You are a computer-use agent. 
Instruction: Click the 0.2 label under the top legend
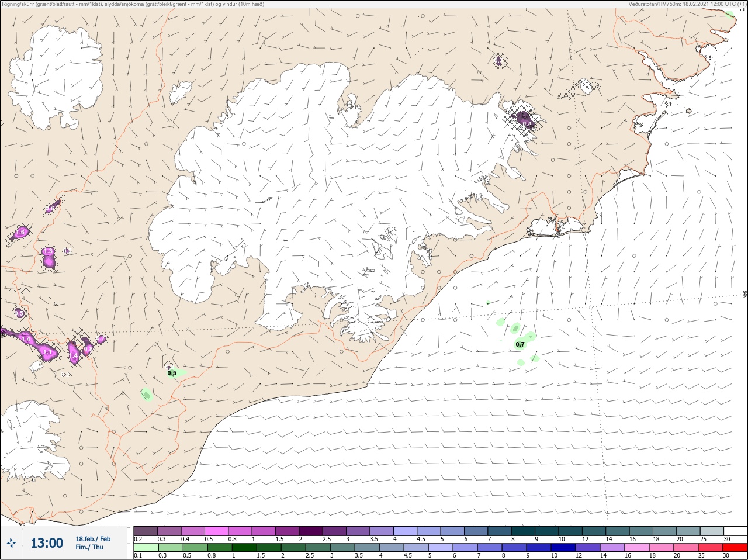[138, 539]
